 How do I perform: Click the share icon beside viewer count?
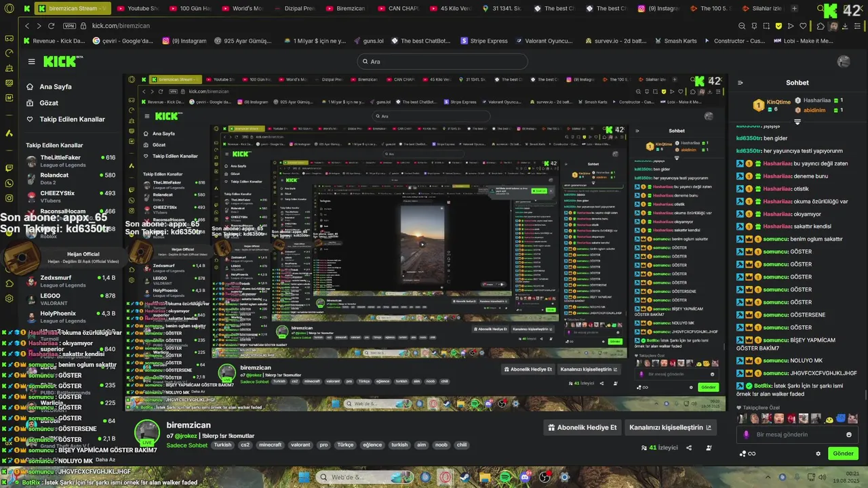689,448
